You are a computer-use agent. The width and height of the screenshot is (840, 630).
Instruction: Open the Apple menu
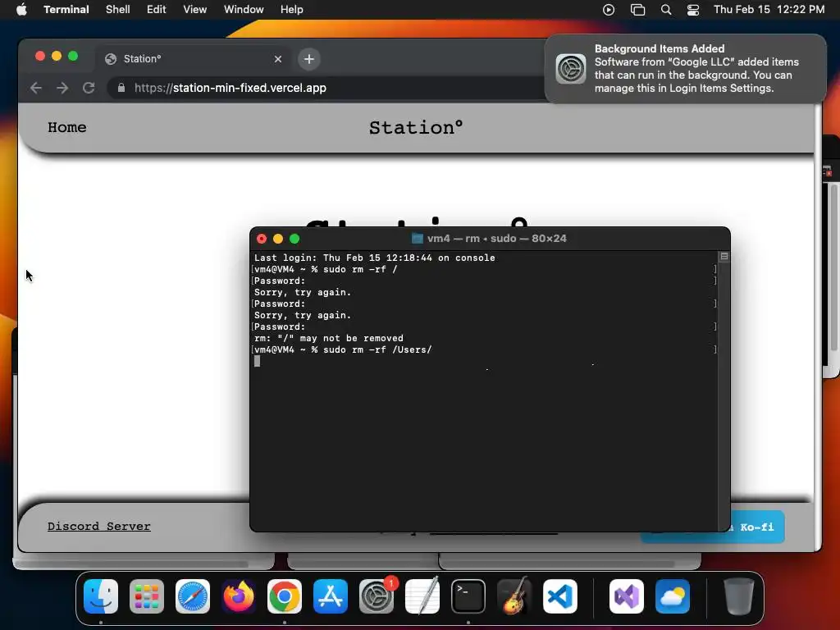pos(21,10)
